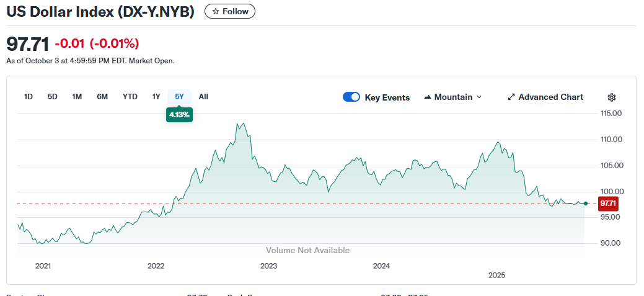Display the All time range

[x=203, y=97]
